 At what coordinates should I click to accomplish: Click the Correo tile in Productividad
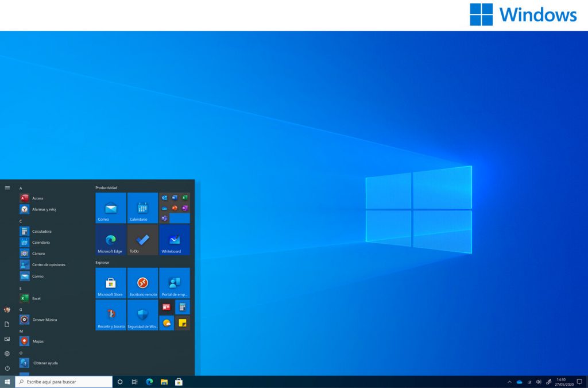click(111, 208)
